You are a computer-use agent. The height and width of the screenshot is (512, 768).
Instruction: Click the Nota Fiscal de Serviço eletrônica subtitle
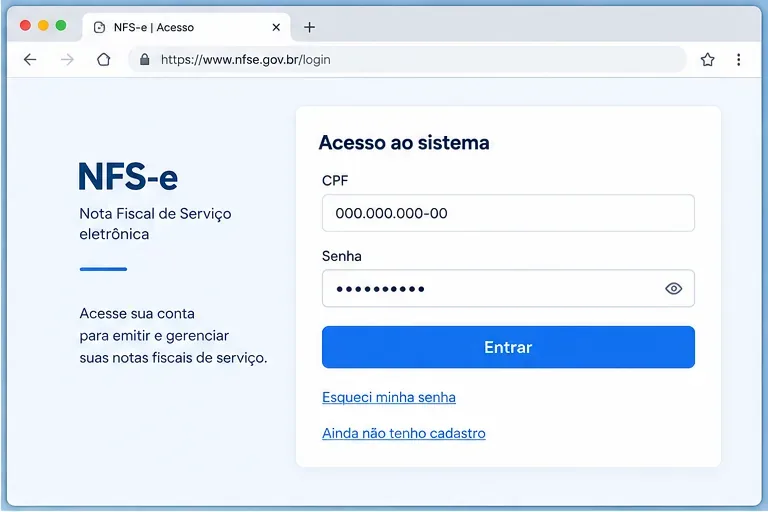(x=155, y=224)
